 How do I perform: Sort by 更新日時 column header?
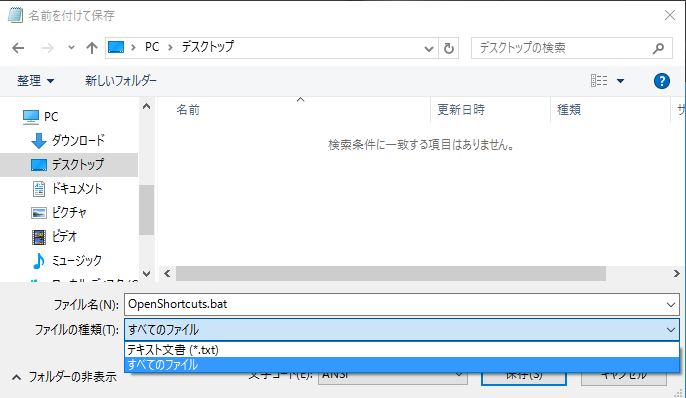(461, 110)
